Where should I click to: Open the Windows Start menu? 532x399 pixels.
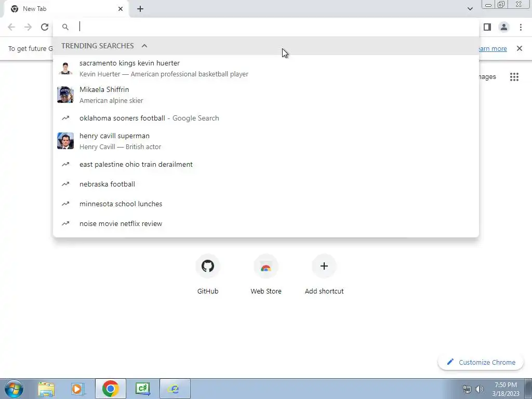14,389
